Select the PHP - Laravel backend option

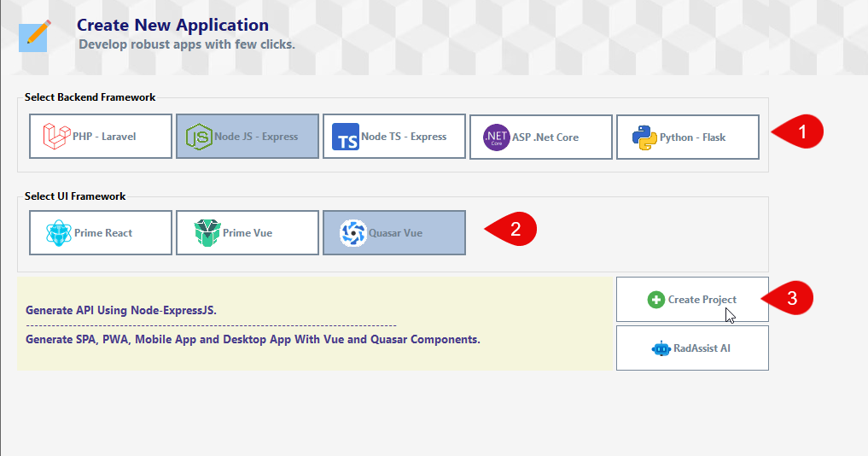[x=101, y=137]
